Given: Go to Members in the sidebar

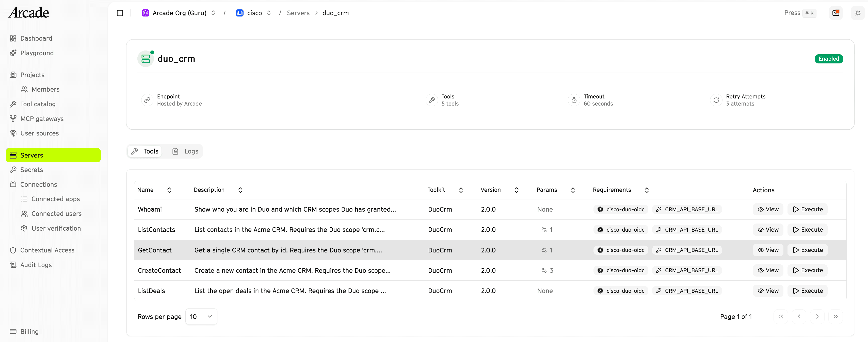Looking at the screenshot, I should pyautogui.click(x=59, y=89).
